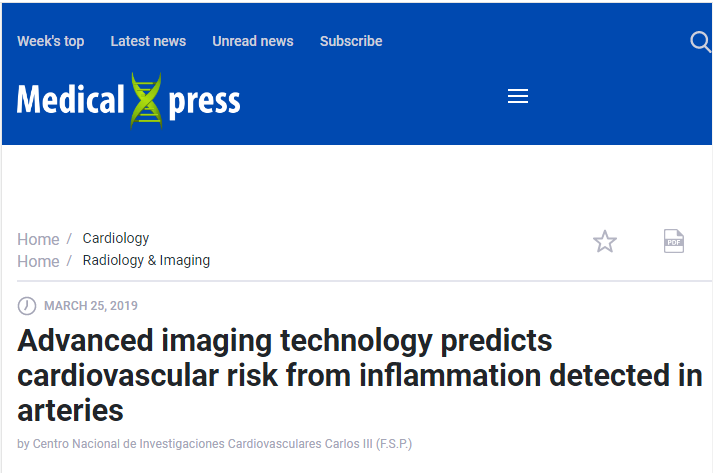Viewport: 713px width, 473px height.
Task: Click the clock icon beside the date
Action: (27, 306)
